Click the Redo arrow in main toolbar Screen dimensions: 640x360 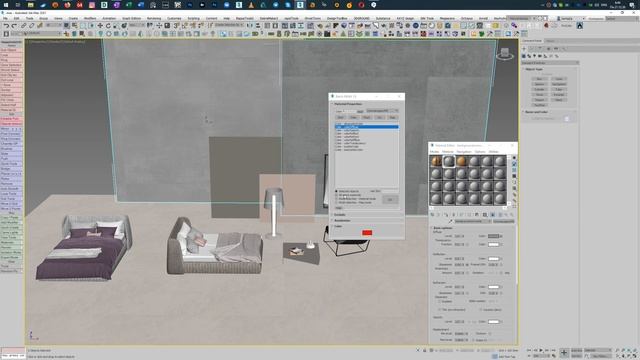(x=13, y=25)
